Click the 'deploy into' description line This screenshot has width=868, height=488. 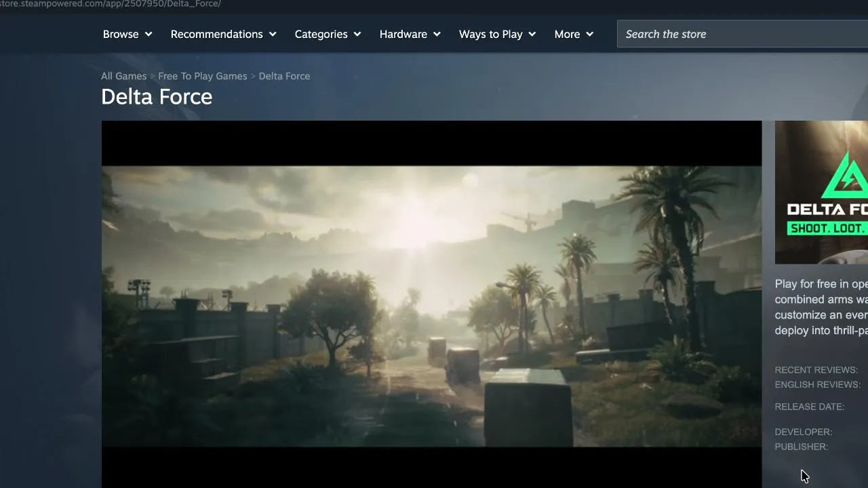[821, 331]
